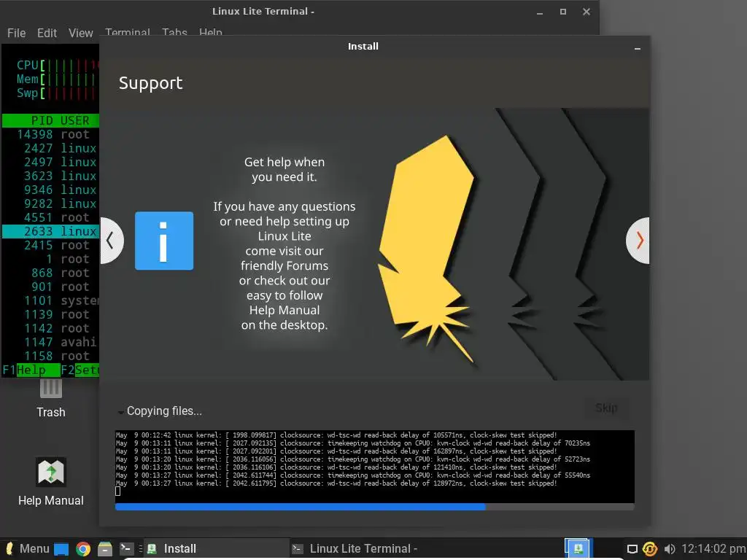The width and height of the screenshot is (747, 560).
Task: Click the Swp meter in htop
Action: (57, 93)
